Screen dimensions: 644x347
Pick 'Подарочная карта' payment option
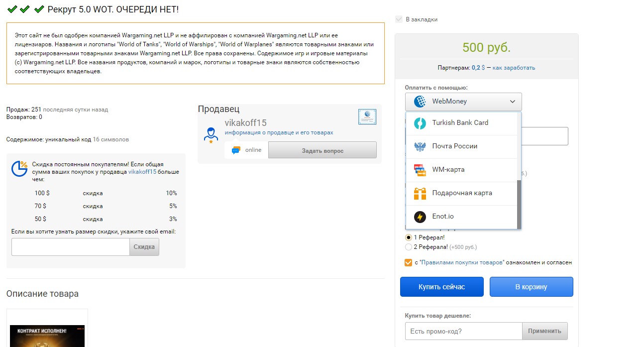pos(462,193)
